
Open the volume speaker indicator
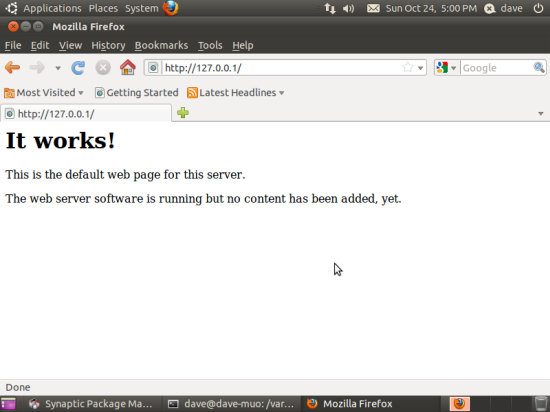tap(348, 8)
